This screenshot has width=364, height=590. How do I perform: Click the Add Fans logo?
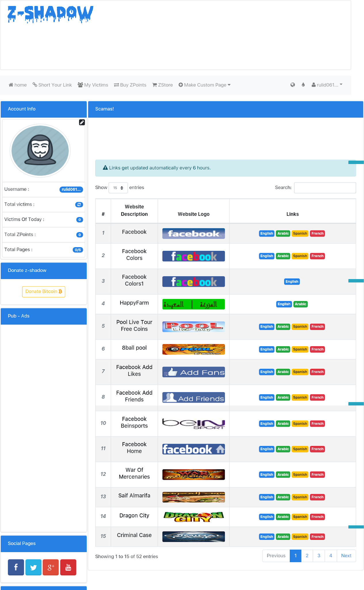(194, 372)
